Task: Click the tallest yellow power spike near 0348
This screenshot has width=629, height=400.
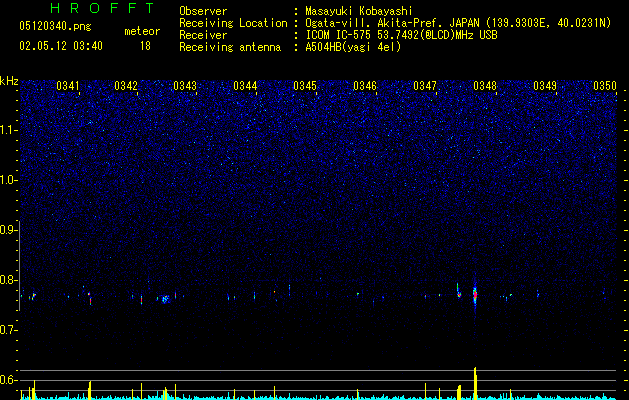Action: pyautogui.click(x=475, y=383)
